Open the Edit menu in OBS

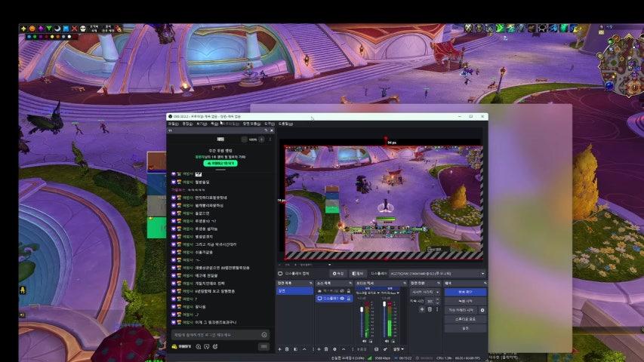click(x=188, y=124)
